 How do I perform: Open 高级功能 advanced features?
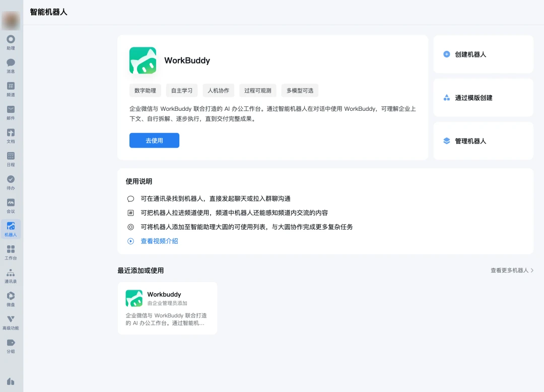[x=11, y=322]
